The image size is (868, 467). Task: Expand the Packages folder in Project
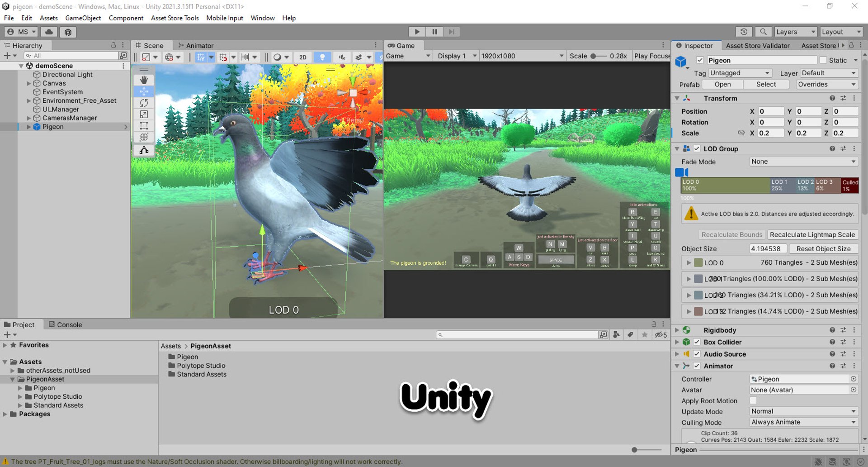click(5, 414)
